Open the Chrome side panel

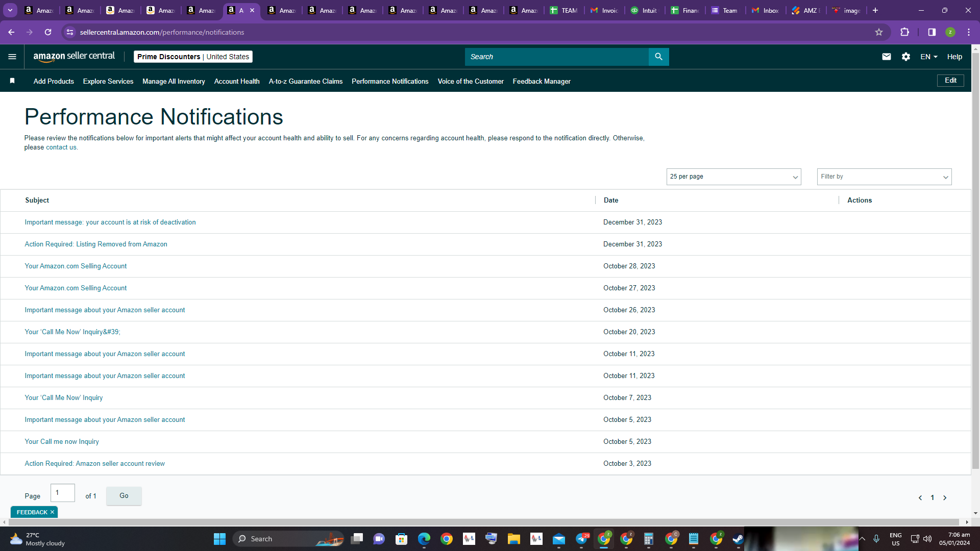tap(932, 32)
